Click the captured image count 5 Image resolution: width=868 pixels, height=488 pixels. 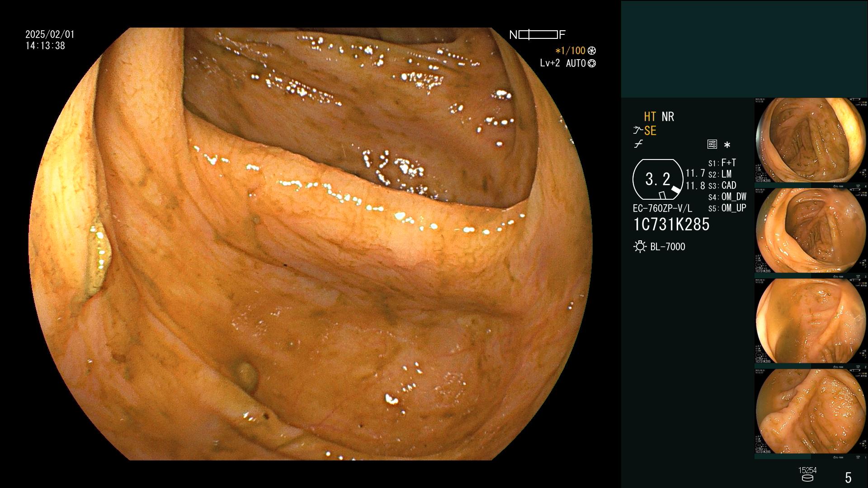848,477
